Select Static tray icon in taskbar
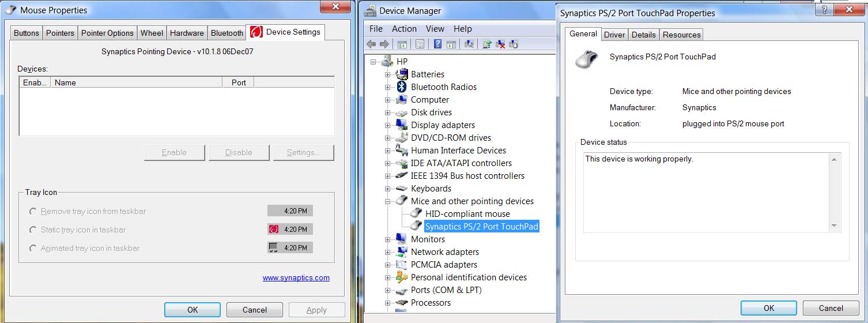The height and width of the screenshot is (323, 868). [x=33, y=230]
